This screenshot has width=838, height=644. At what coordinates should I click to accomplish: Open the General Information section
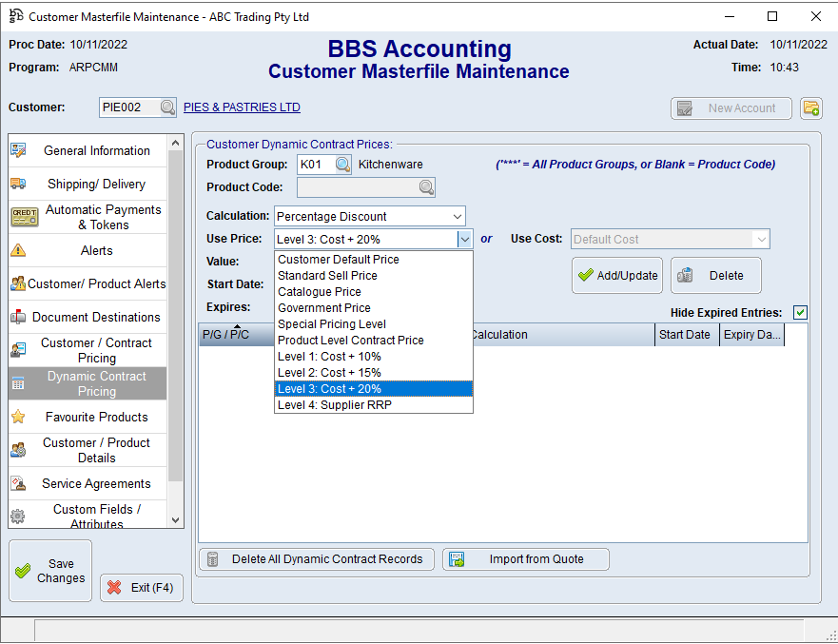point(96,150)
